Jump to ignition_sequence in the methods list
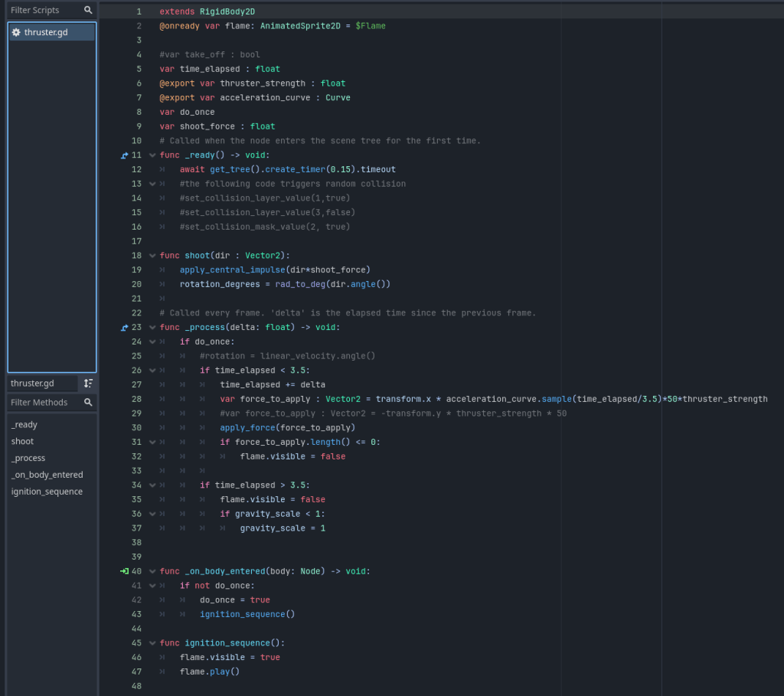Screen dimensions: 784x696 click(x=47, y=492)
